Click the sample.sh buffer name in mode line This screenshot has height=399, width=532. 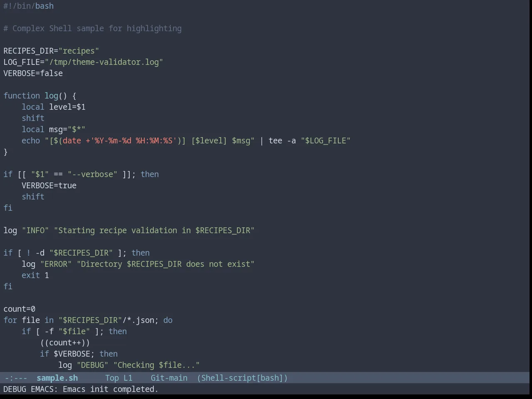tap(57, 378)
